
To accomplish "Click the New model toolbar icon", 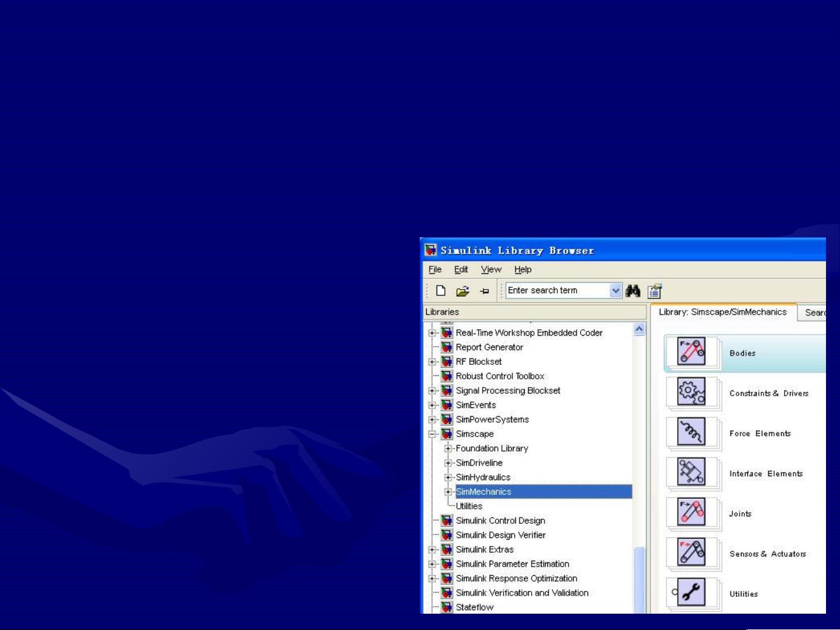I will click(x=441, y=290).
